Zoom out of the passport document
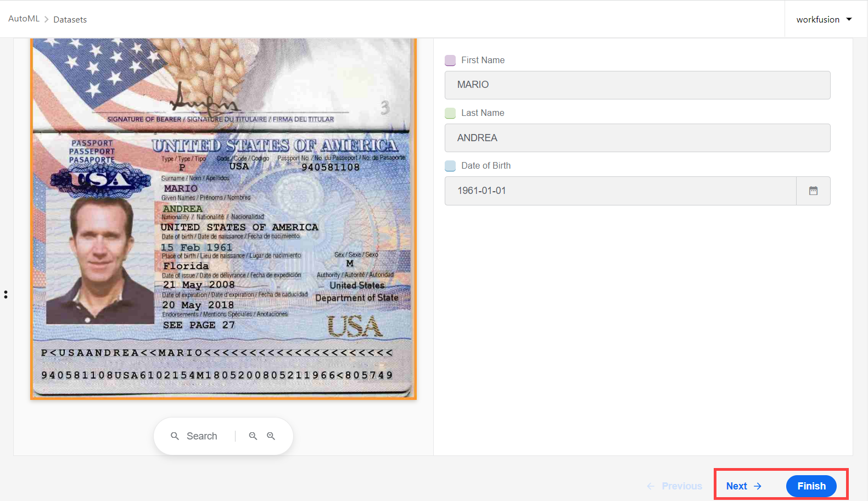 coord(253,436)
